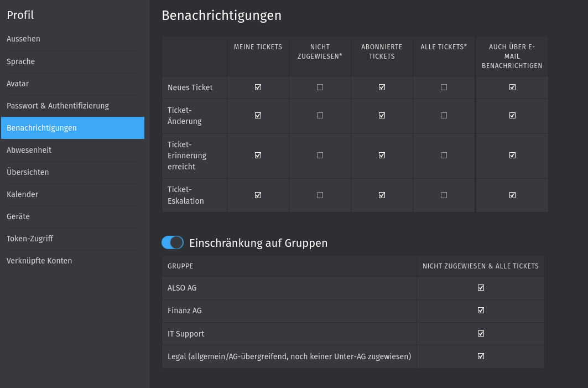Uncheck the IT Support group checkbox
The image size is (588, 388).
coord(481,334)
